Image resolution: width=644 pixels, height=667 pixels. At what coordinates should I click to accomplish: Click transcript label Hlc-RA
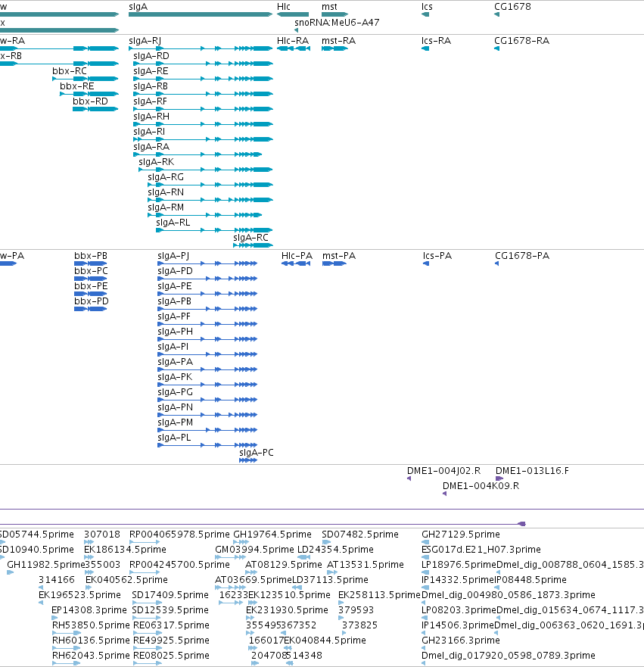(292, 41)
